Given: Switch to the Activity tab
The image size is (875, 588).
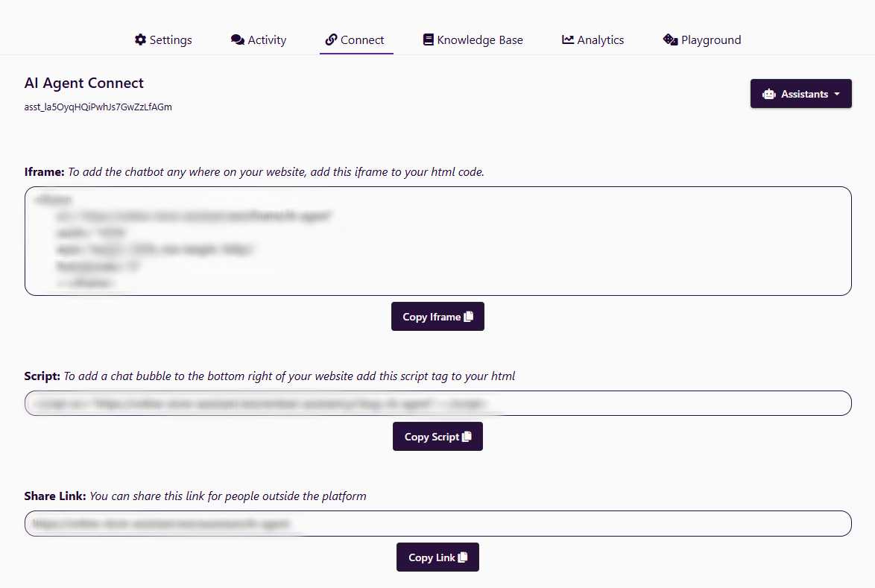Looking at the screenshot, I should pos(267,40).
